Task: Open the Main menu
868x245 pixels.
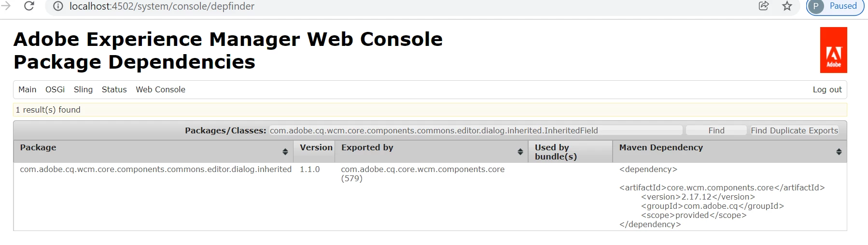Action: [28, 89]
